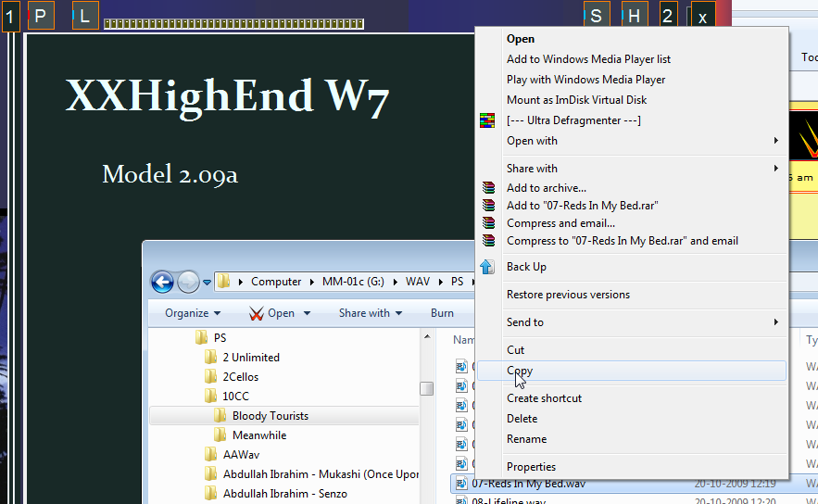Select the Meanwhile folder

(x=250, y=435)
